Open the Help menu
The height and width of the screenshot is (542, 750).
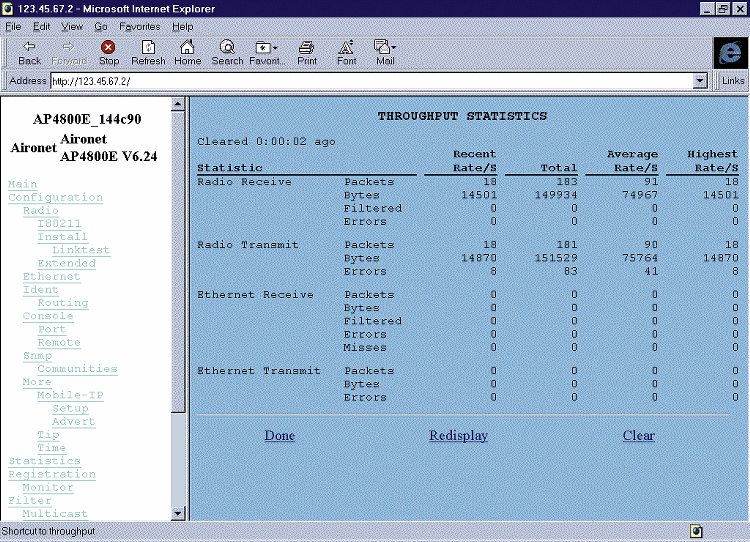click(x=182, y=27)
